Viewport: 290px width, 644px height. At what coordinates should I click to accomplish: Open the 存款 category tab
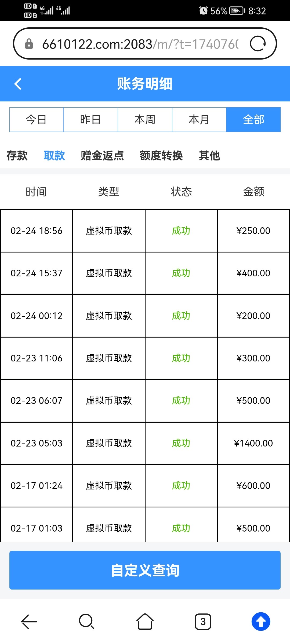point(17,156)
